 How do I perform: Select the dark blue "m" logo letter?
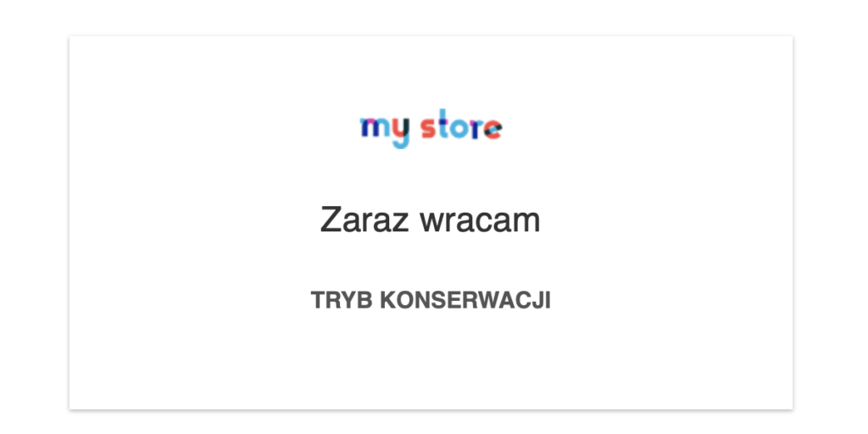pyautogui.click(x=375, y=127)
